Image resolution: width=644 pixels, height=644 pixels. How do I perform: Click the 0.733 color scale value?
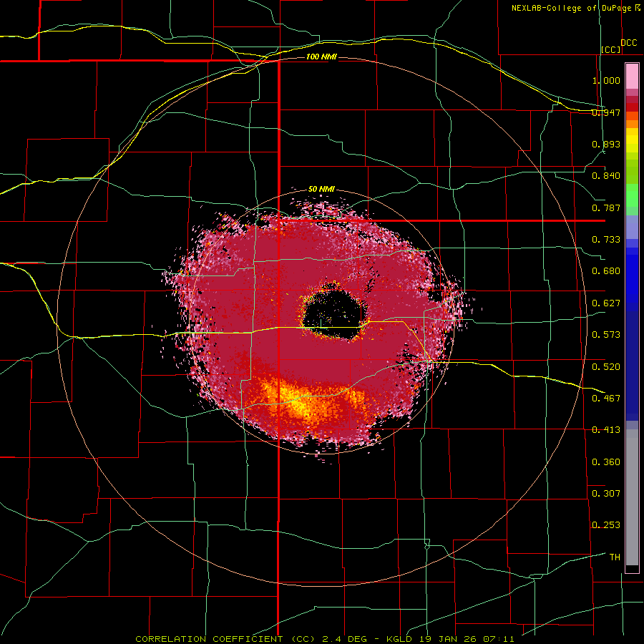pos(606,240)
